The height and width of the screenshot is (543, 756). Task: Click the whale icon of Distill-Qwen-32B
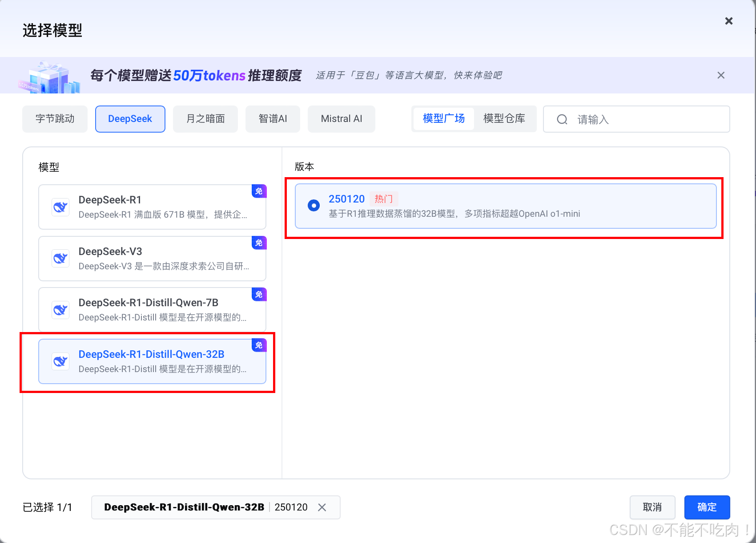(x=60, y=361)
